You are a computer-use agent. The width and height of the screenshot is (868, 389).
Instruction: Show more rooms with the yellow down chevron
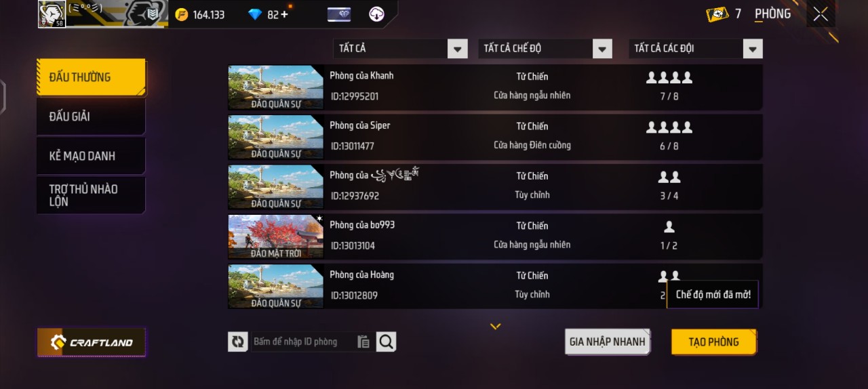click(496, 327)
